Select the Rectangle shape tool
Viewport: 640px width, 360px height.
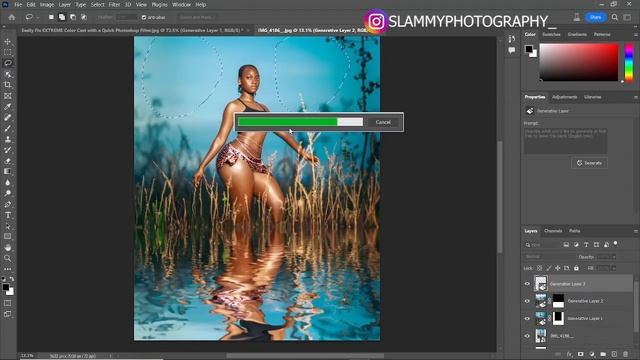point(8,236)
